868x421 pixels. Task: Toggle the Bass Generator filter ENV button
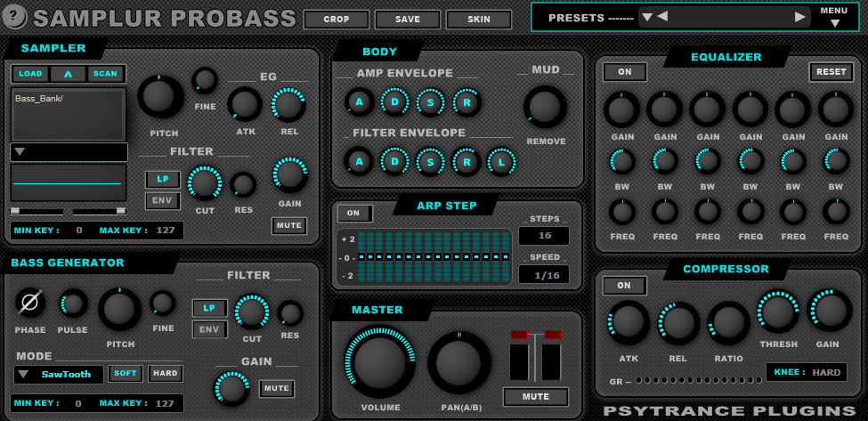tap(210, 329)
